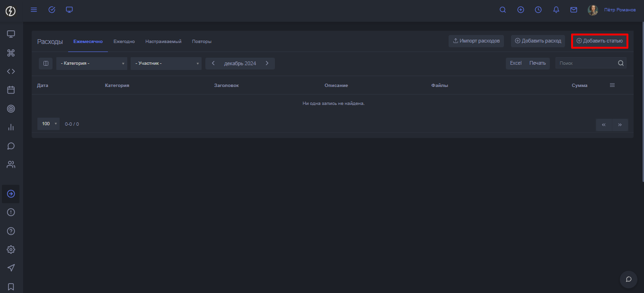Click the Импорт расходов button
This screenshot has height=293, width=644.
476,41
